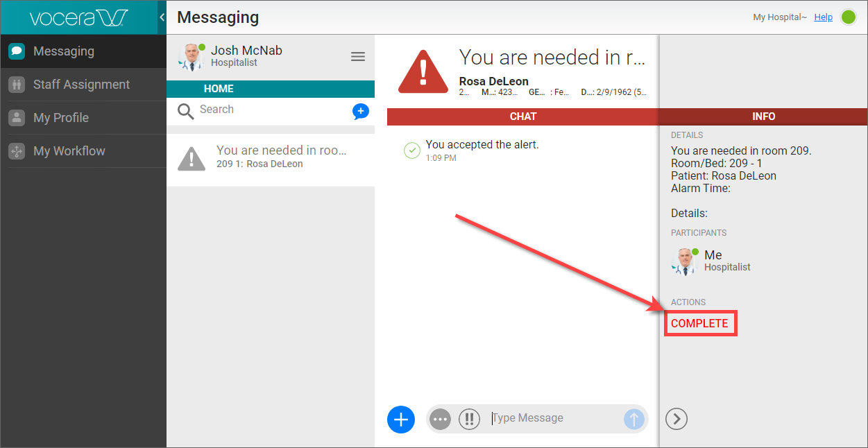Open the hamburger menu beside Josh McNab
Image resolution: width=868 pixels, height=448 pixels.
(358, 57)
